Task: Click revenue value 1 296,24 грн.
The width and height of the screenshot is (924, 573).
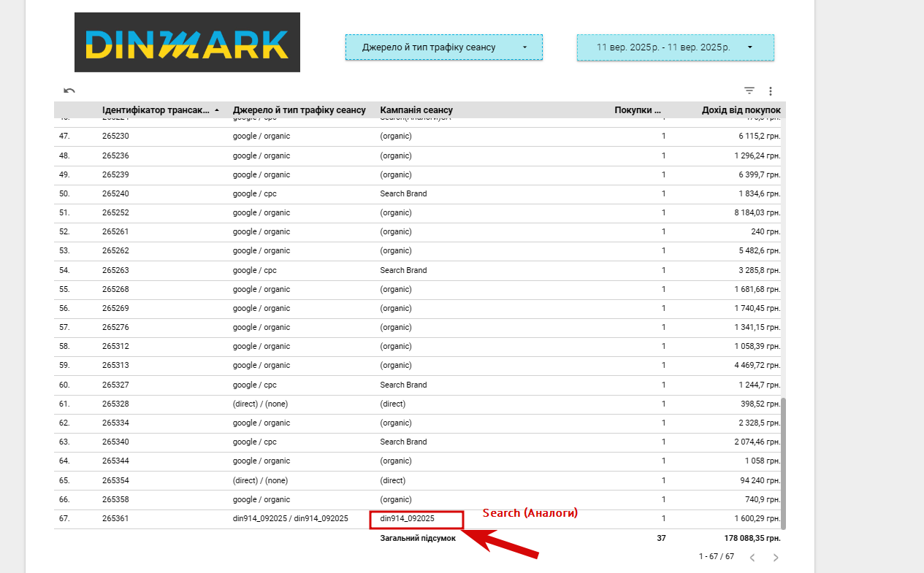Action: tap(757, 155)
